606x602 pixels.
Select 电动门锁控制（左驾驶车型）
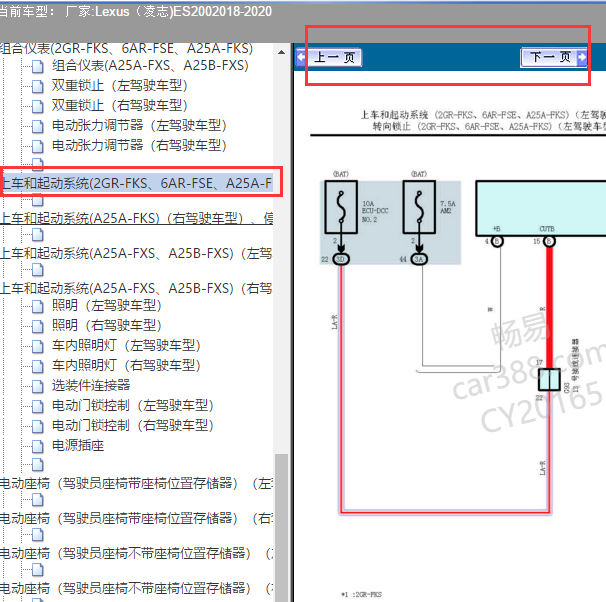[x=133, y=405]
